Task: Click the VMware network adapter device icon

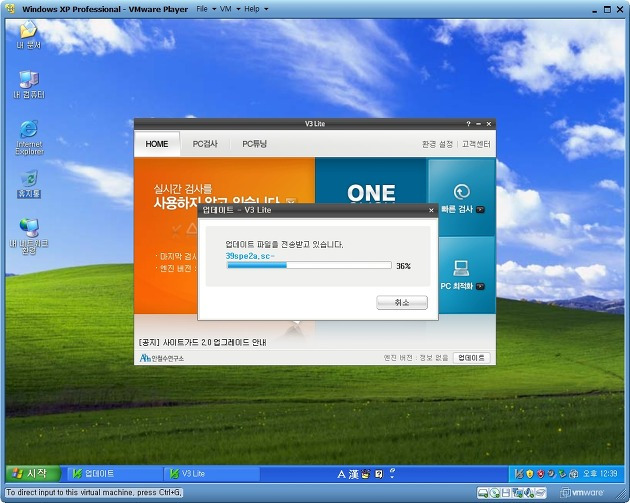Action: pyautogui.click(x=518, y=493)
